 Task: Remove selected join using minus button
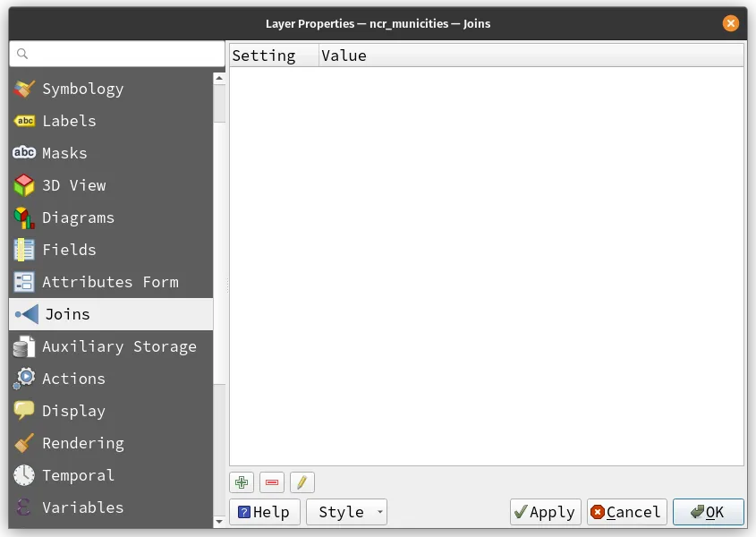271,482
